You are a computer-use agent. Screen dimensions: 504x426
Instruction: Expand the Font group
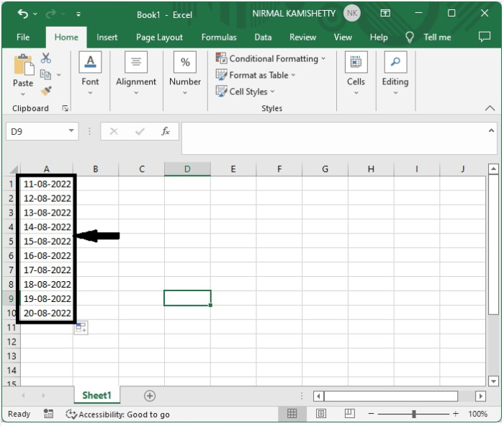[x=90, y=74]
